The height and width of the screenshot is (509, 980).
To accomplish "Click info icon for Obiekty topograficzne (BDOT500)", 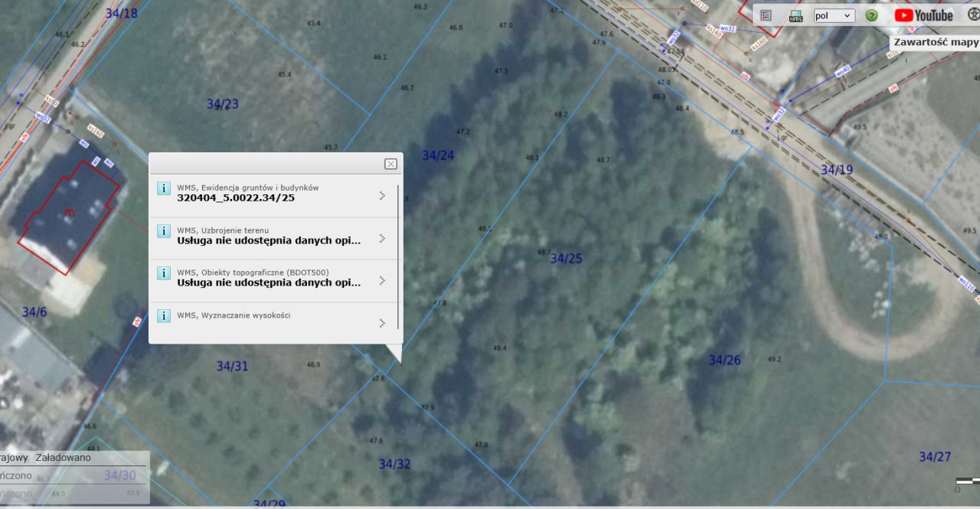I will click(163, 273).
